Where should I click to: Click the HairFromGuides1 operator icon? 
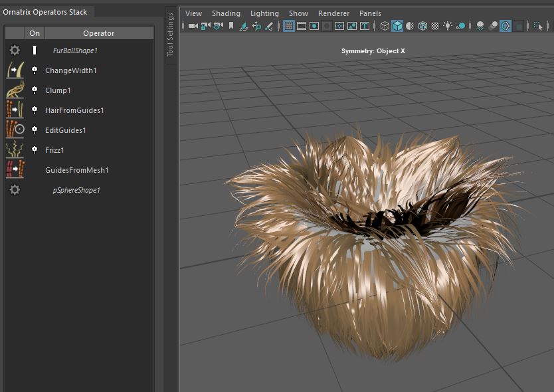(x=15, y=110)
